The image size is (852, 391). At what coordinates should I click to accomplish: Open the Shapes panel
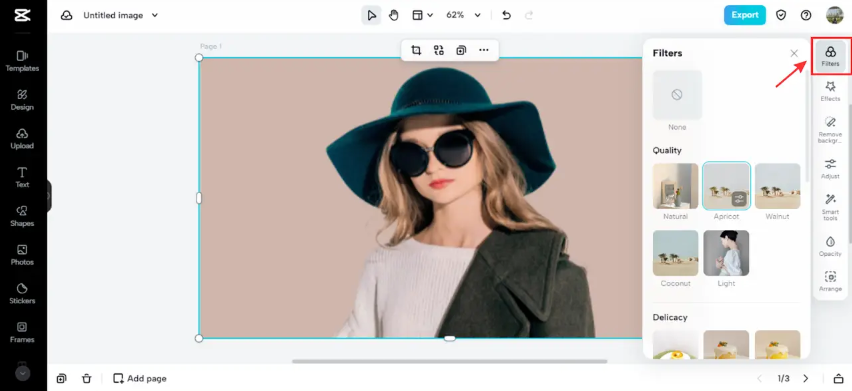point(22,216)
